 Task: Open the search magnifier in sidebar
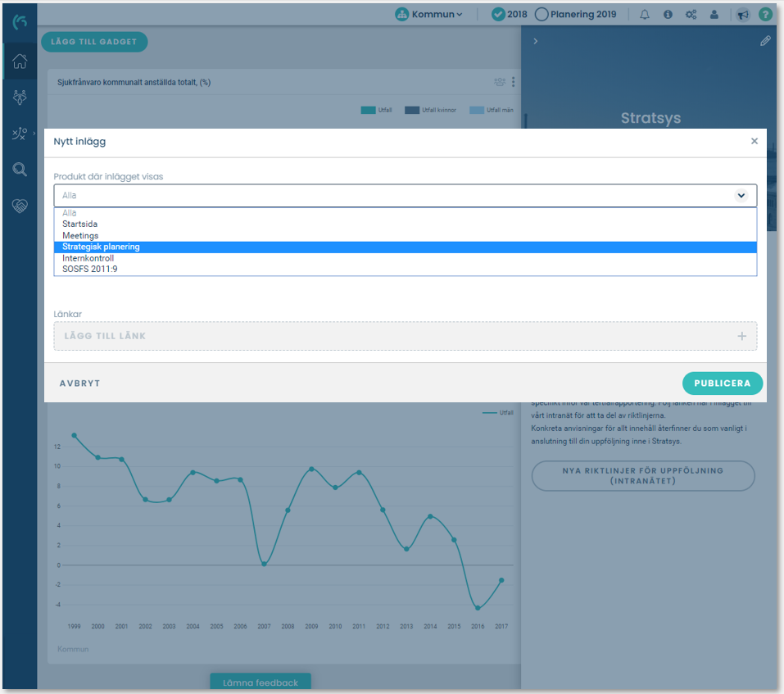pyautogui.click(x=20, y=170)
